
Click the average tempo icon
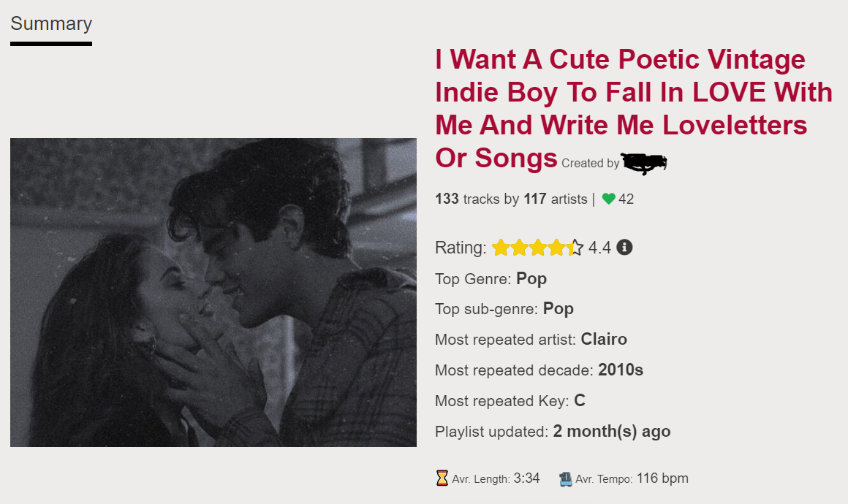[x=565, y=479]
